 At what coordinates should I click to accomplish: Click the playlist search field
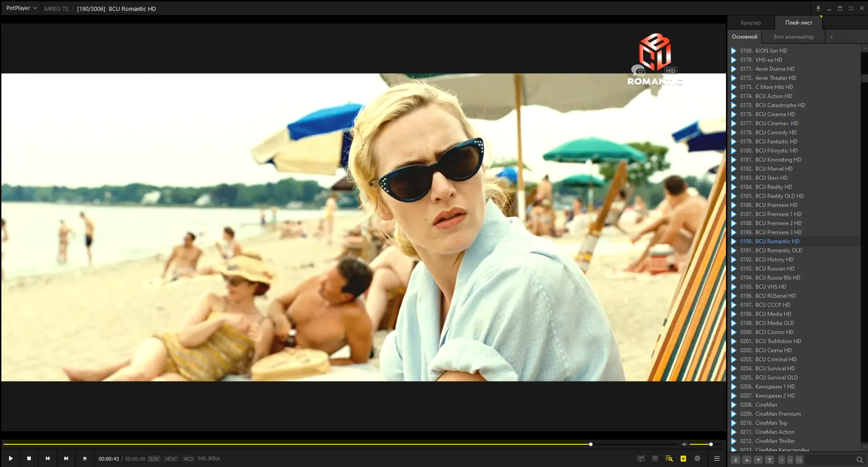pos(830,460)
